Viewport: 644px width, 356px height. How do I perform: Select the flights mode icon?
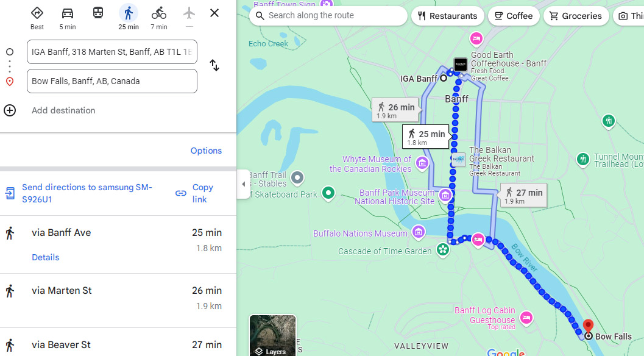point(189,13)
